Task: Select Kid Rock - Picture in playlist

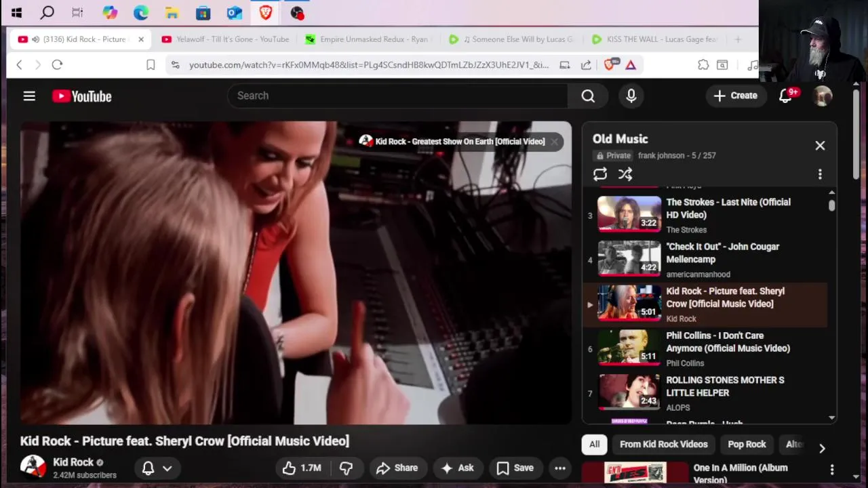Action: [705, 304]
